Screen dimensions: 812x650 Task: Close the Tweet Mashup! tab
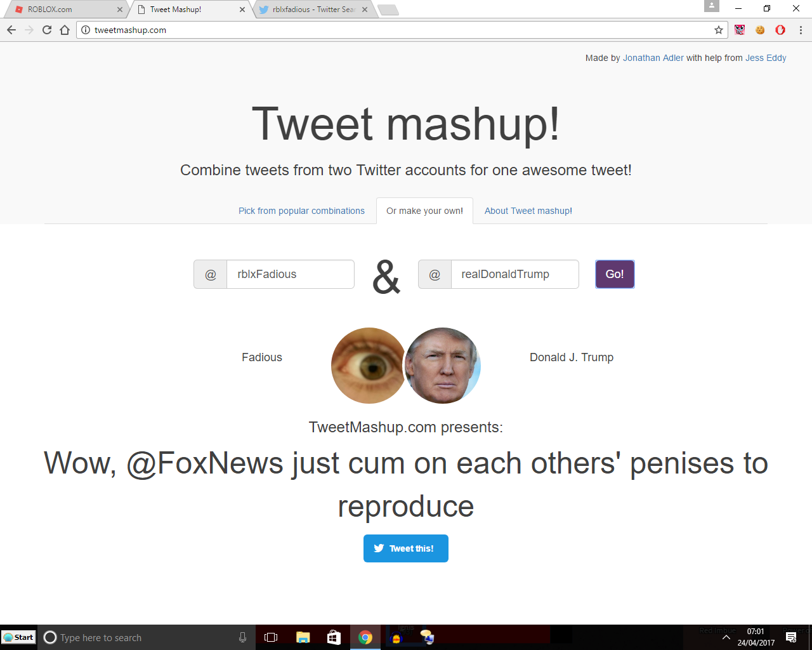242,10
